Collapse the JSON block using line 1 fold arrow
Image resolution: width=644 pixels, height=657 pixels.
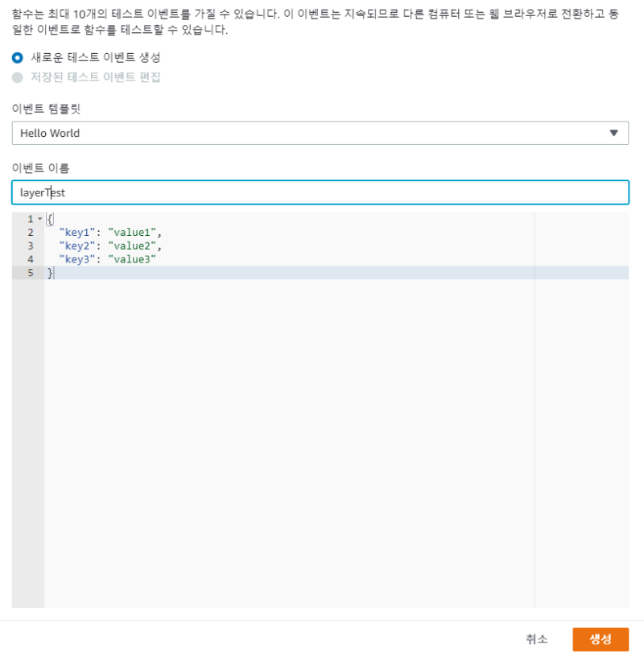(38, 218)
